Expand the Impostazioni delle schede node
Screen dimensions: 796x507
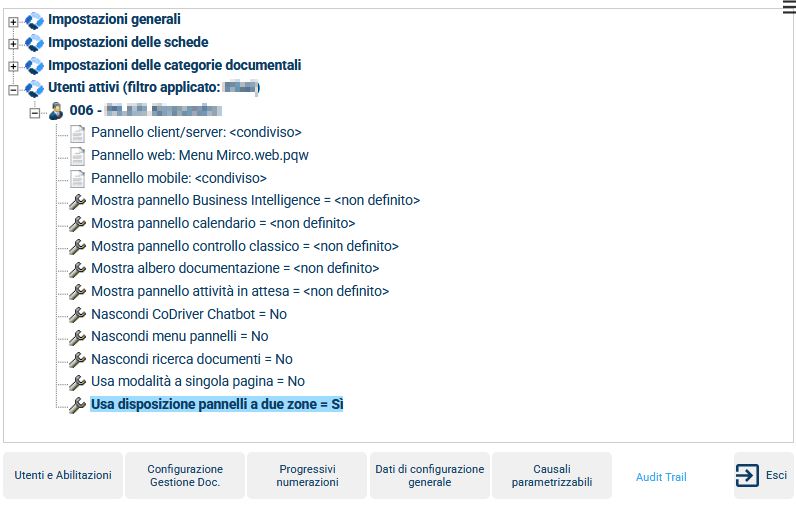tap(13, 44)
